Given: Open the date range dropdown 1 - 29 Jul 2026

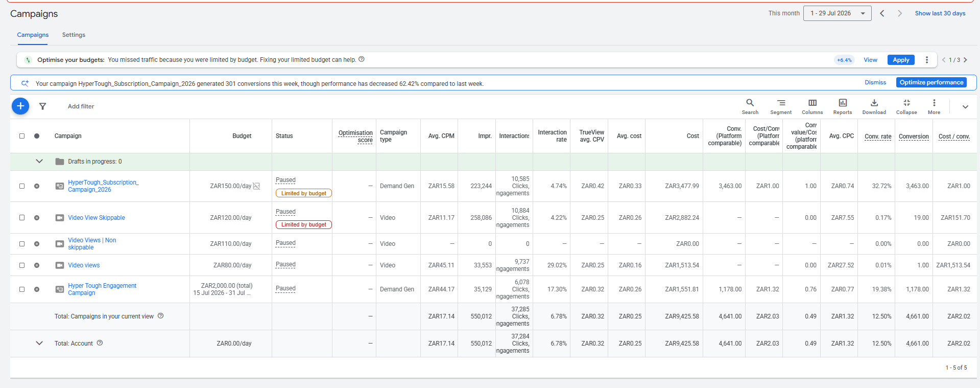Looking at the screenshot, I should pyautogui.click(x=838, y=13).
